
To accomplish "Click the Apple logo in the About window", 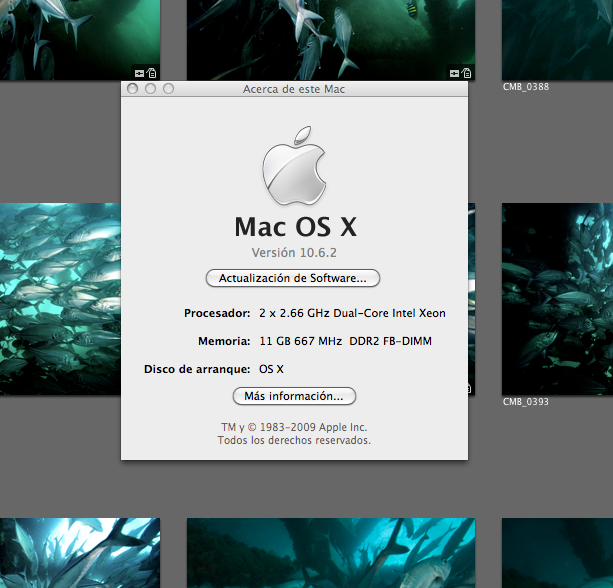I will (294, 165).
